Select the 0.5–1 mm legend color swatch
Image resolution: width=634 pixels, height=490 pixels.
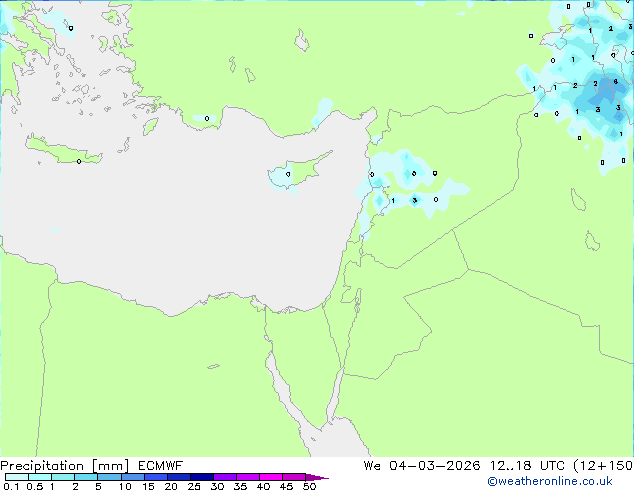click(x=40, y=477)
